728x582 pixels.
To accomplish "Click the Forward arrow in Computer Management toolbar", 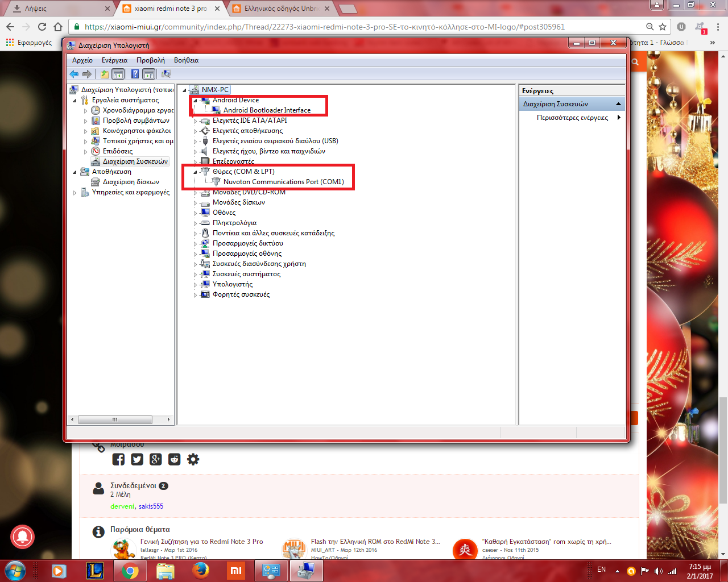I will point(87,74).
